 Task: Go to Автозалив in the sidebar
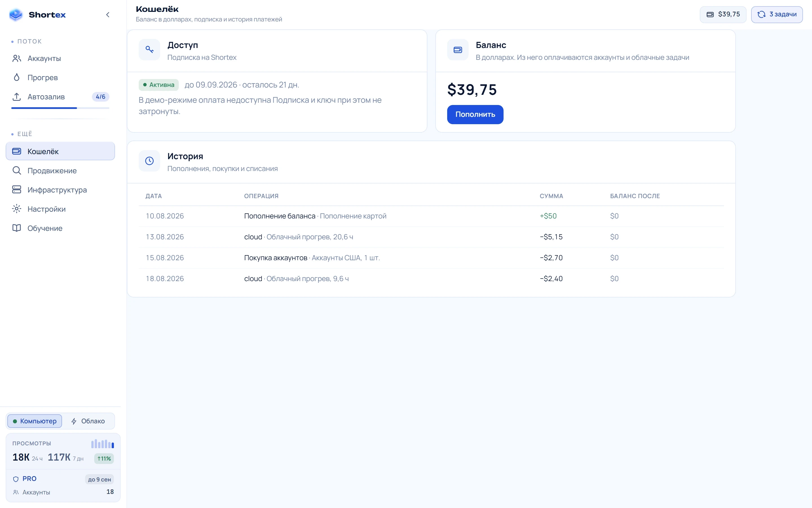60,97
